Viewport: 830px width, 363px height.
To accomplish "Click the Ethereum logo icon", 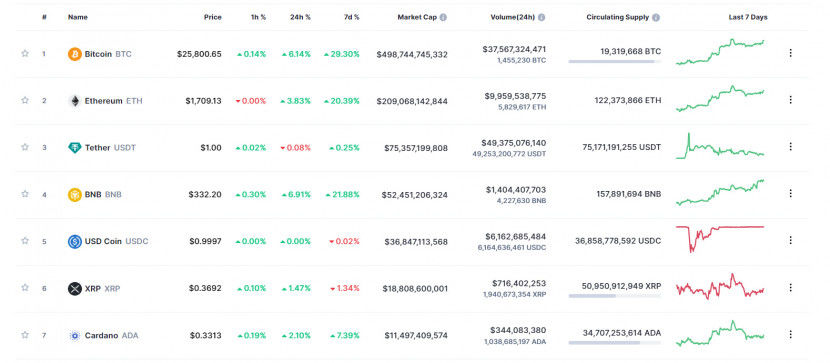I will [x=75, y=101].
